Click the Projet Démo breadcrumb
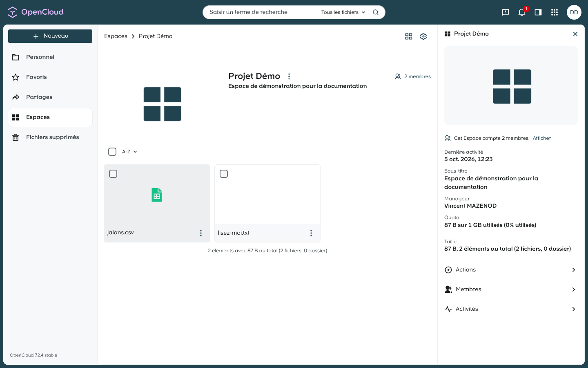 tap(156, 36)
